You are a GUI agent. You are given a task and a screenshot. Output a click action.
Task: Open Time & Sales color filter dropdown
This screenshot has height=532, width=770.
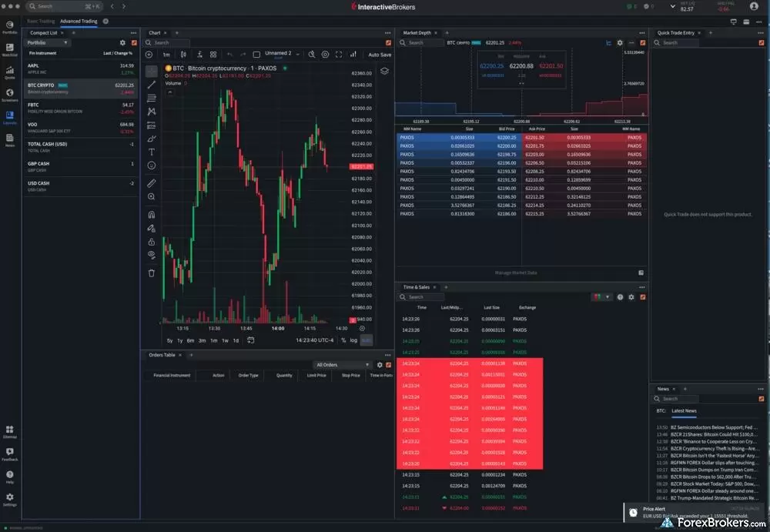click(x=601, y=297)
